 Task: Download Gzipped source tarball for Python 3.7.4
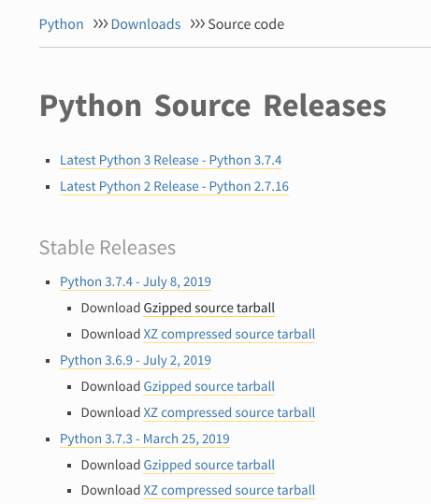pyautogui.click(x=208, y=308)
